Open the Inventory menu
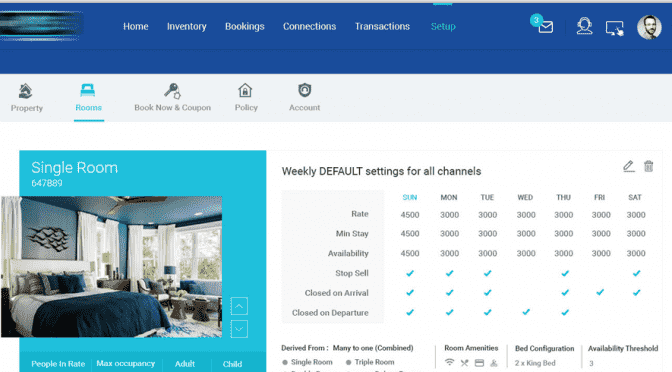 (x=186, y=27)
